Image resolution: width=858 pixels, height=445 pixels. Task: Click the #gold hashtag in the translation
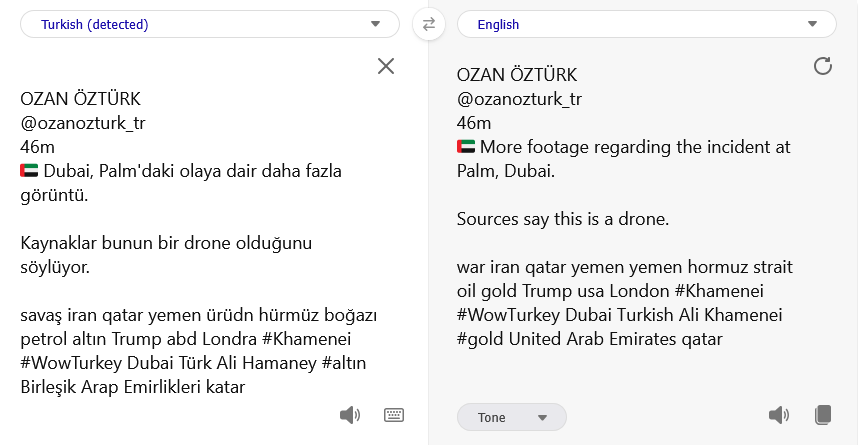[x=480, y=339]
